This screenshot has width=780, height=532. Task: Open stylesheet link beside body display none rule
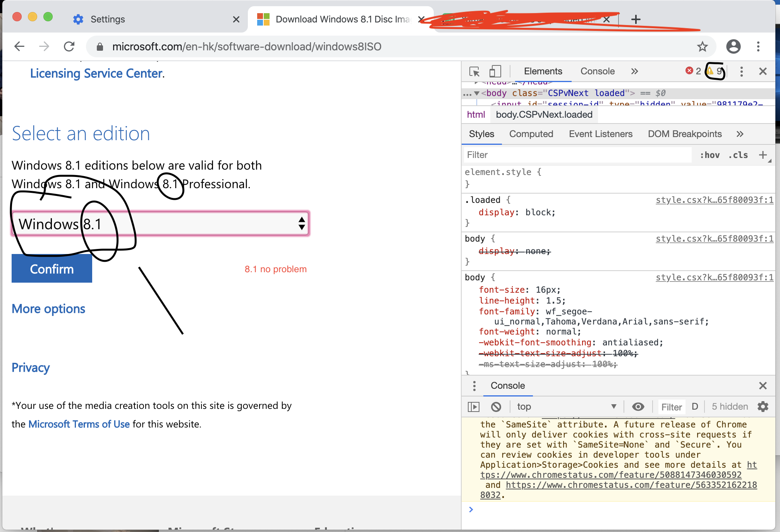click(714, 239)
